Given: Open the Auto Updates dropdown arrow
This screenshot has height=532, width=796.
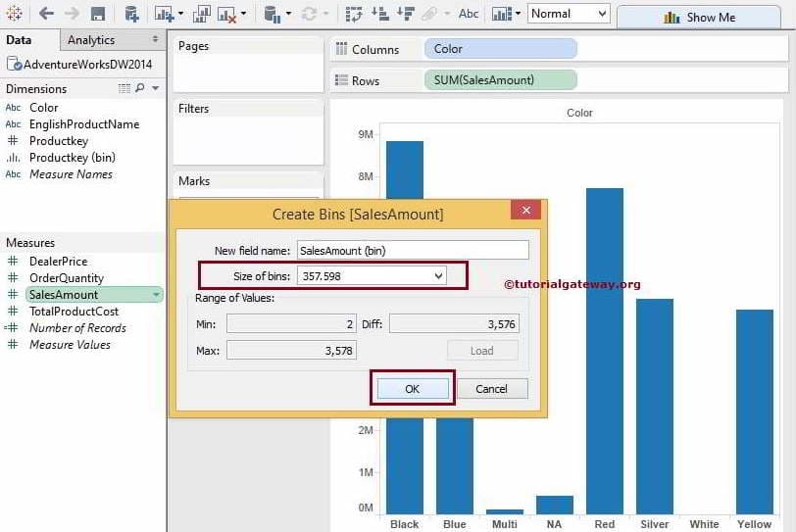Looking at the screenshot, I should point(288,14).
